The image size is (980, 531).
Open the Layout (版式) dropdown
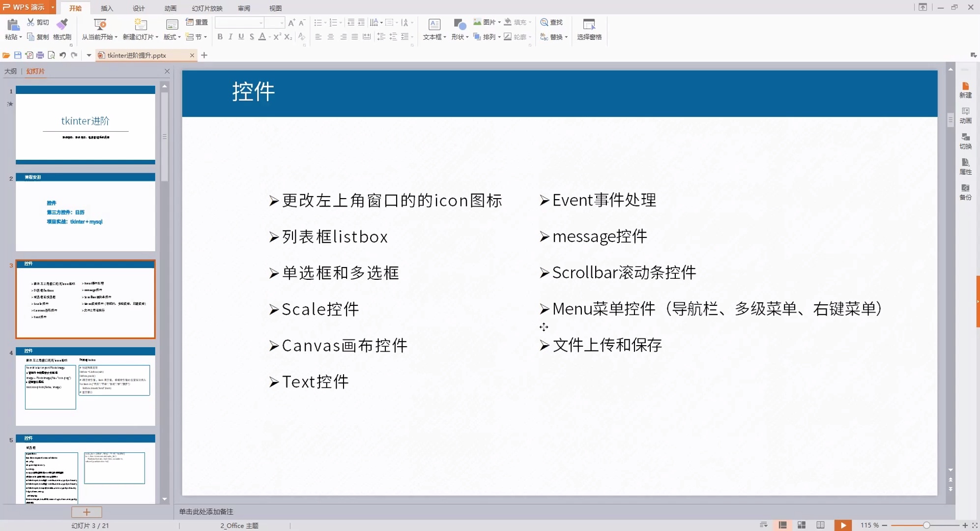[x=172, y=37]
